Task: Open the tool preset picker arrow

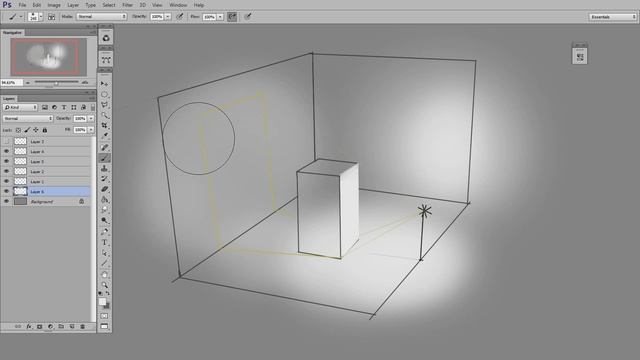Action: [21, 17]
